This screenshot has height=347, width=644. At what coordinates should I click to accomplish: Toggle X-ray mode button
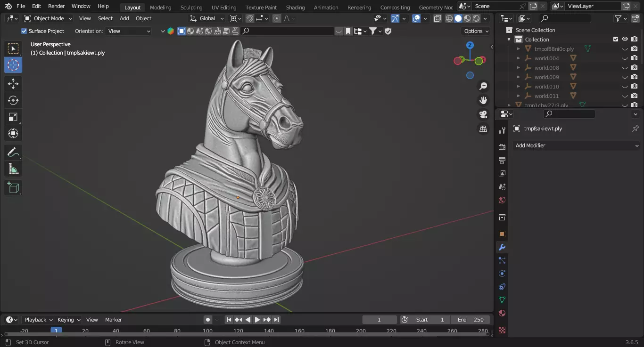tap(437, 18)
